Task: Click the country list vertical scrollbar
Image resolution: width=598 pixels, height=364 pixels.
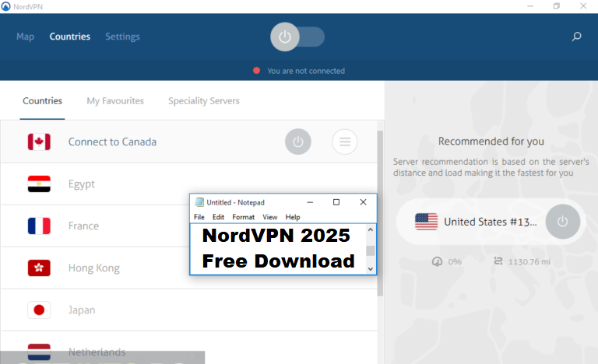Action: 380,213
